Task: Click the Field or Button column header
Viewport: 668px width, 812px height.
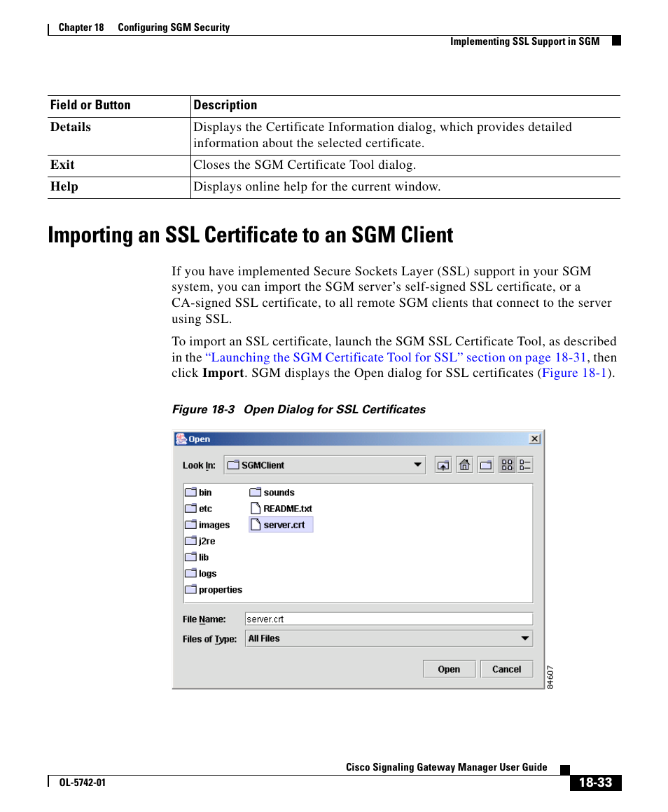Action: click(x=90, y=105)
